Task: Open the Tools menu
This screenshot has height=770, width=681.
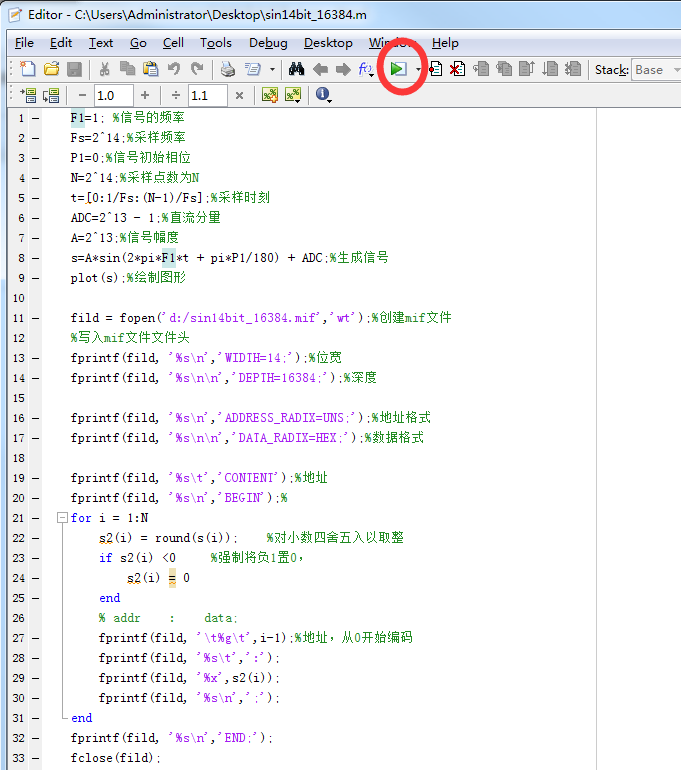Action: point(216,43)
